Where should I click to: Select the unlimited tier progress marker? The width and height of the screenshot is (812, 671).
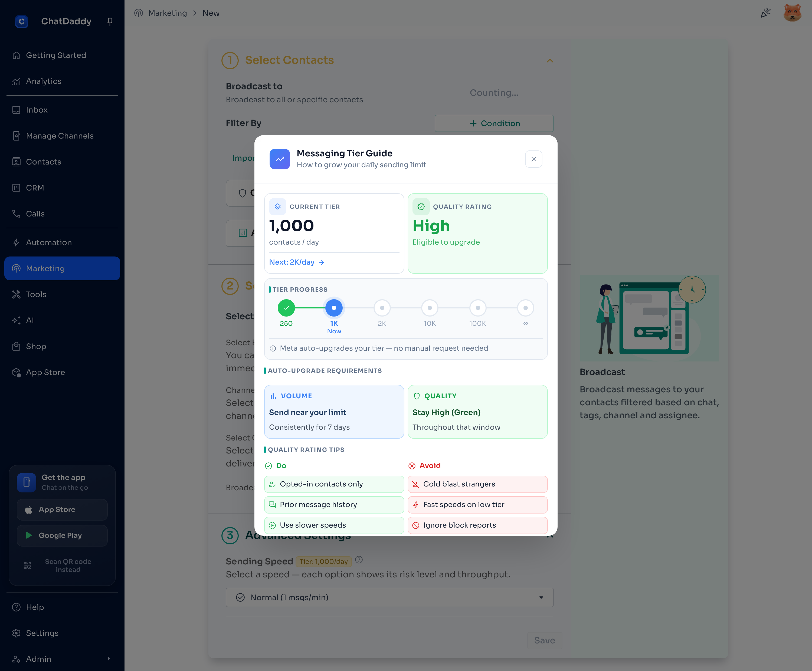pyautogui.click(x=525, y=308)
